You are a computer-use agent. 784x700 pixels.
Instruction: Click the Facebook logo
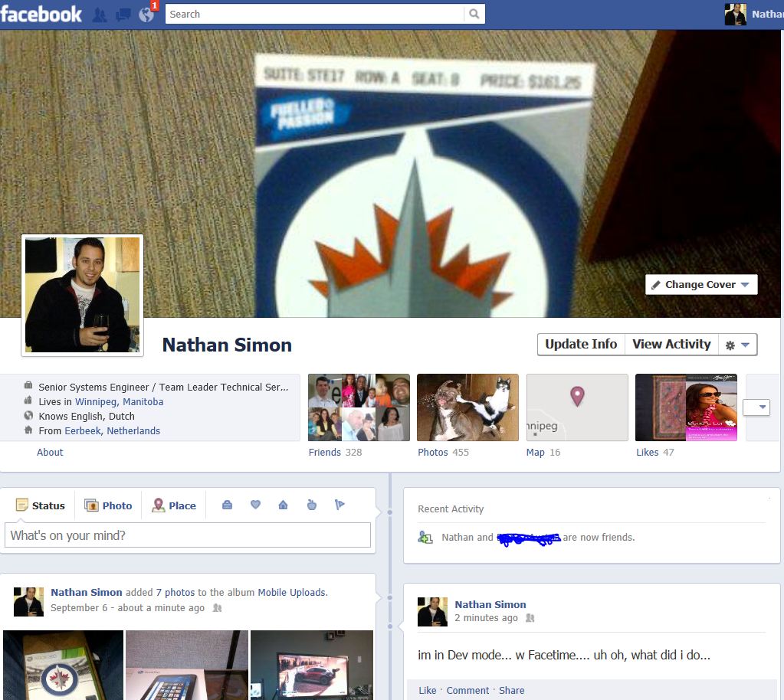point(41,14)
